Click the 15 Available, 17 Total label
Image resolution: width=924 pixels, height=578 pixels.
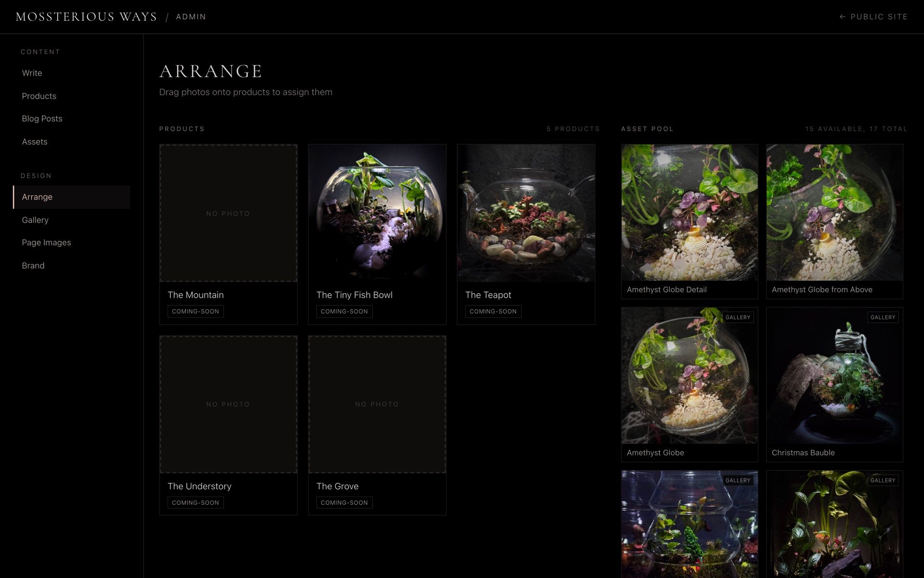tap(856, 129)
